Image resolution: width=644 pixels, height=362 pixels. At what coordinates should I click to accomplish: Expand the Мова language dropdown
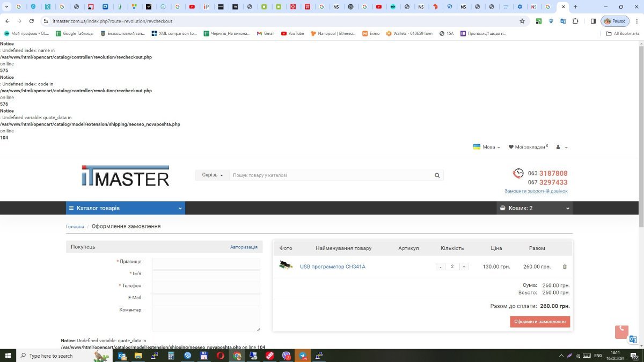tap(486, 147)
